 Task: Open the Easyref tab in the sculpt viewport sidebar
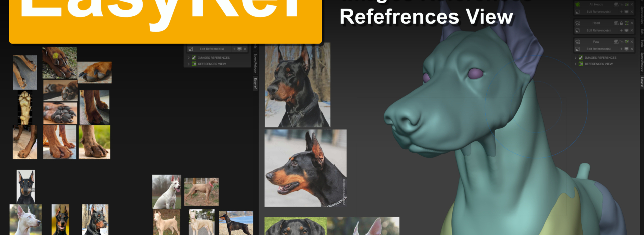[642, 82]
